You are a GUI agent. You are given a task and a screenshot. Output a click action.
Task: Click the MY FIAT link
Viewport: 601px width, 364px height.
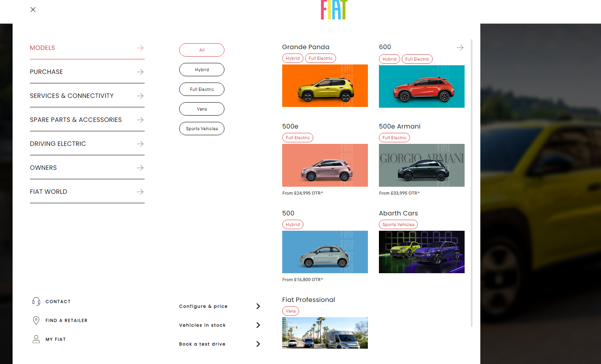55,339
